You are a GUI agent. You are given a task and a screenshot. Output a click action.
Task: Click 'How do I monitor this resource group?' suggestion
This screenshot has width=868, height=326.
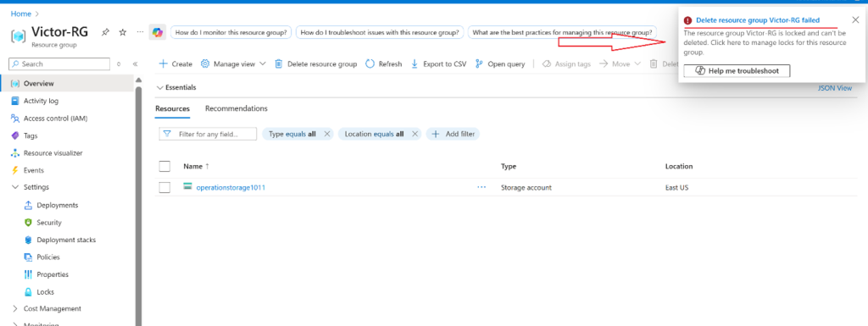pyautogui.click(x=231, y=32)
